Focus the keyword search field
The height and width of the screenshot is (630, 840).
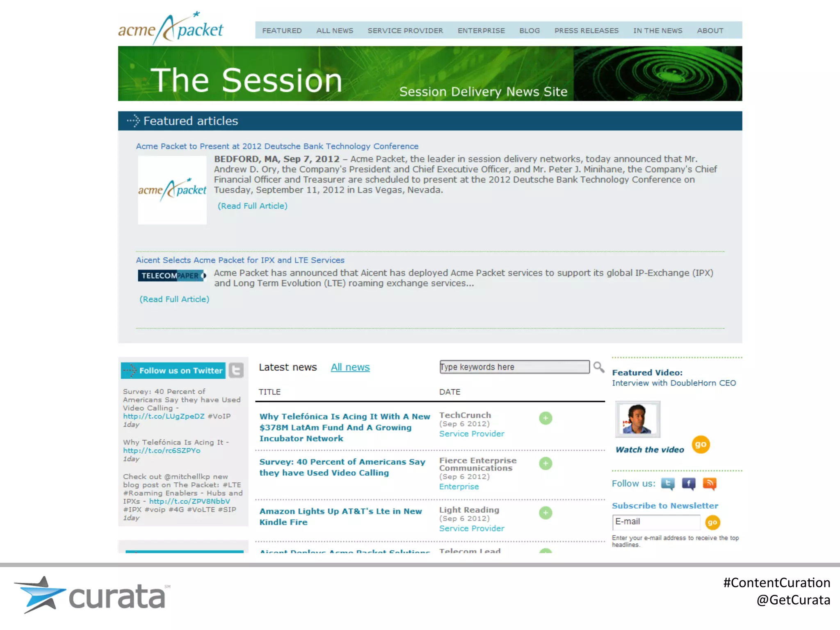click(x=514, y=367)
